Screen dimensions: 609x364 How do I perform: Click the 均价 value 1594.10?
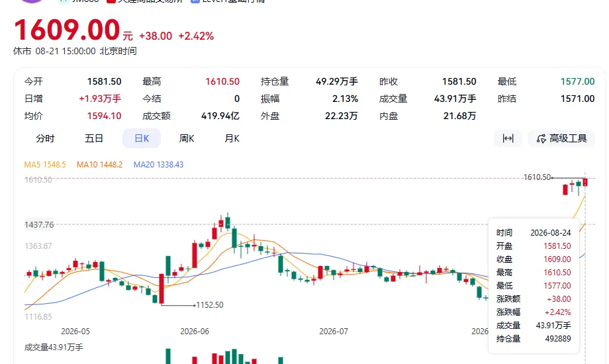pos(104,116)
